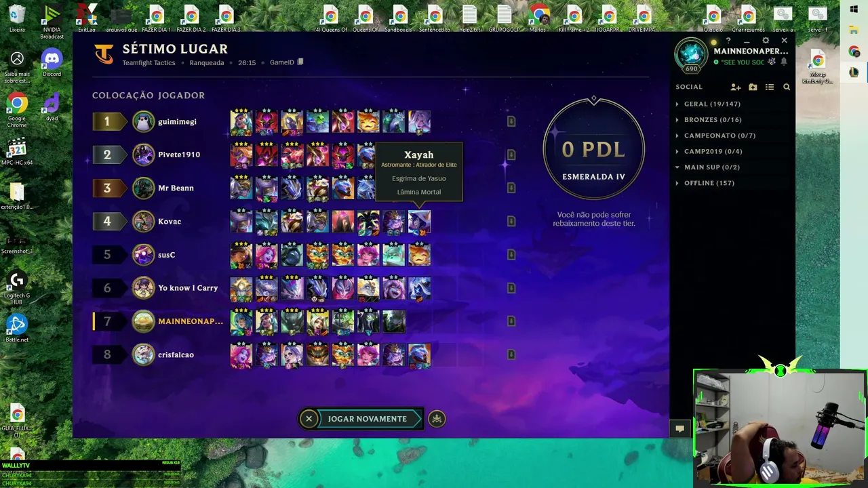Open the ExitLag desktop shortcut

(87, 19)
